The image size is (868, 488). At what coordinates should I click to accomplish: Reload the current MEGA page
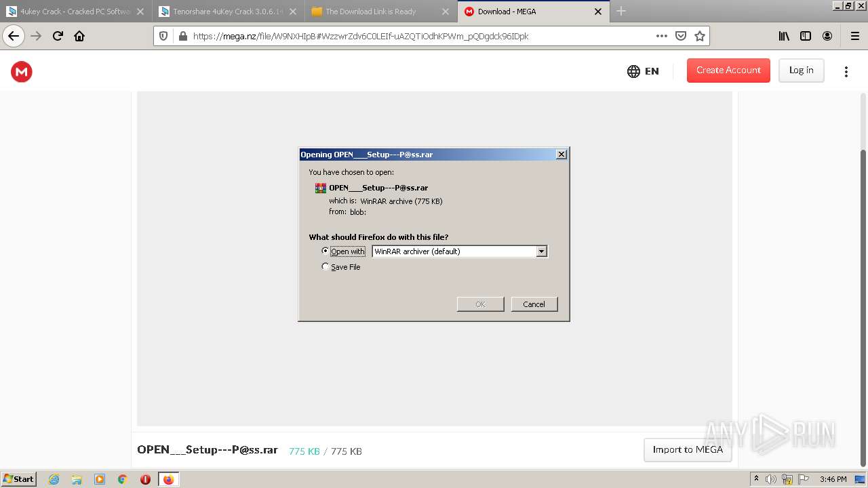[58, 36]
